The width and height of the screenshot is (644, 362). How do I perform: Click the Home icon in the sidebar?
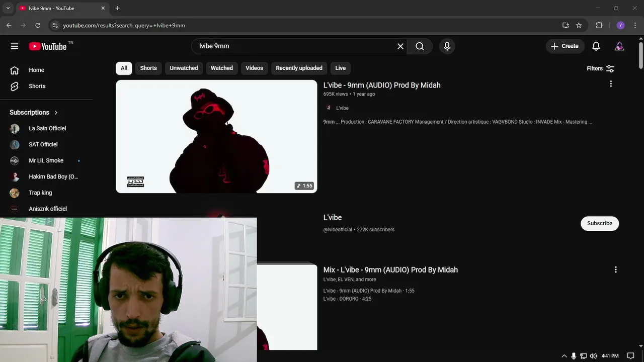15,70
